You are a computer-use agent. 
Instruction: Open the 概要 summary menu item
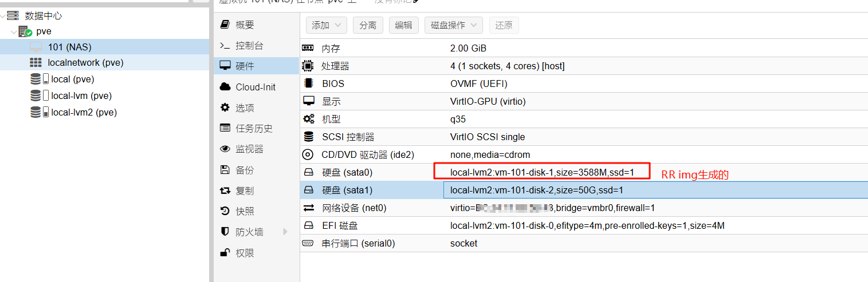pyautogui.click(x=245, y=25)
